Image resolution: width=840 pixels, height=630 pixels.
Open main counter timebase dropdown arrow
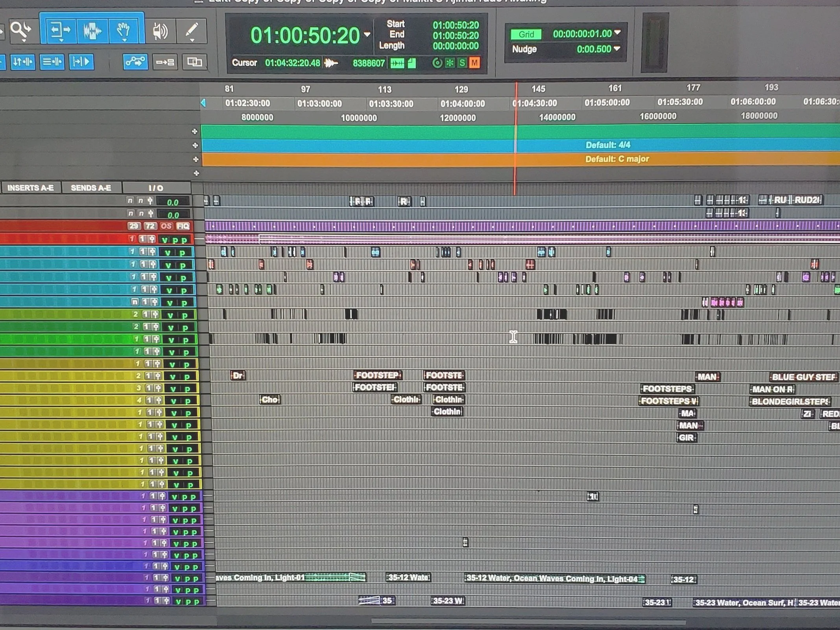(367, 35)
